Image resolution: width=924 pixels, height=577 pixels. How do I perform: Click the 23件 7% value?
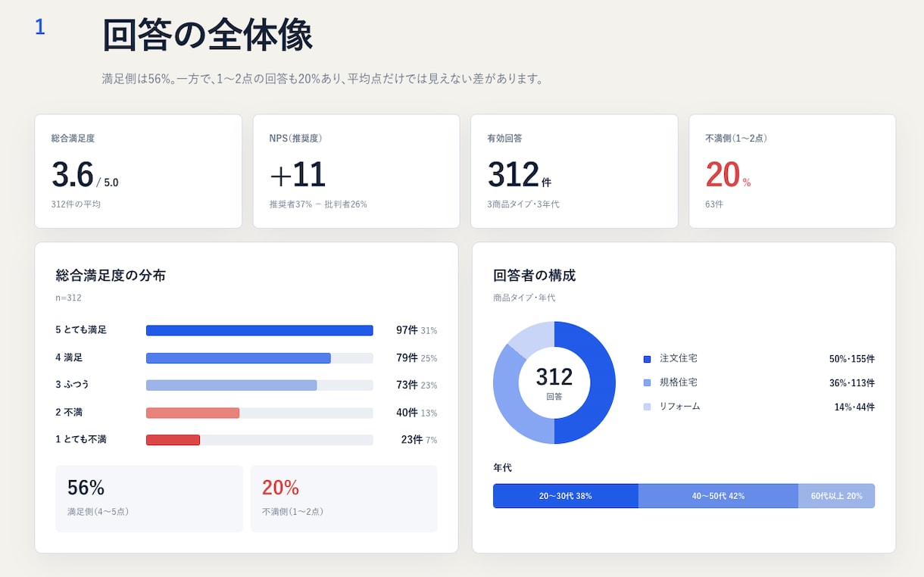[x=419, y=440]
